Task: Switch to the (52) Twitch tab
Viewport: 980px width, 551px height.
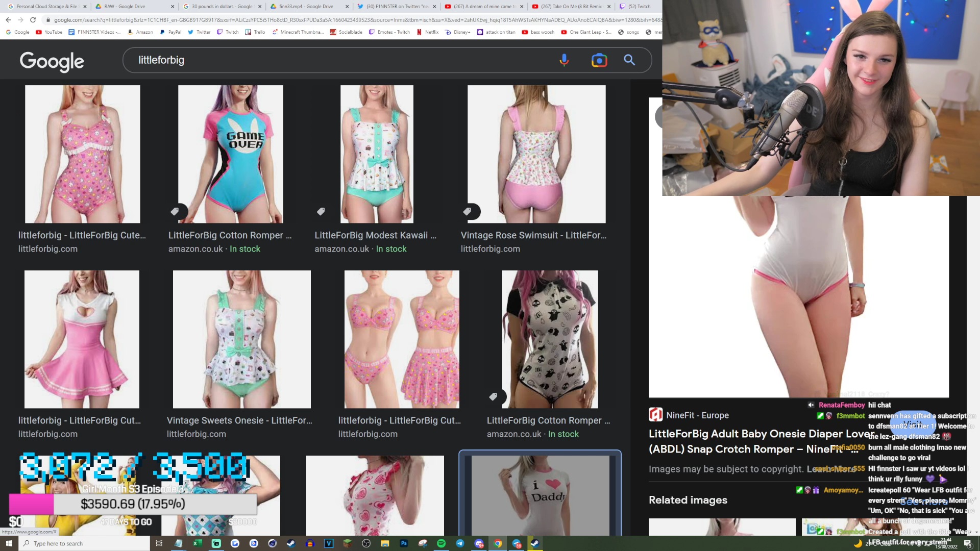Action: pos(638,7)
